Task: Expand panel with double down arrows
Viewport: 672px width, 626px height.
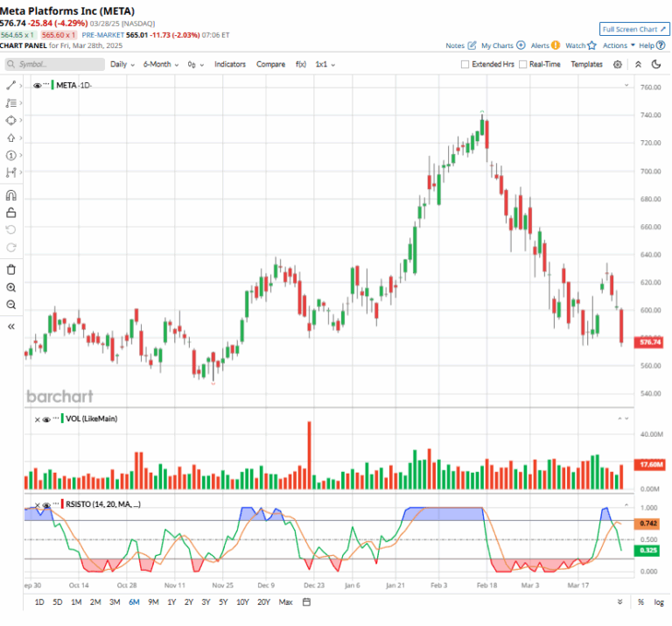Action: pos(619,602)
